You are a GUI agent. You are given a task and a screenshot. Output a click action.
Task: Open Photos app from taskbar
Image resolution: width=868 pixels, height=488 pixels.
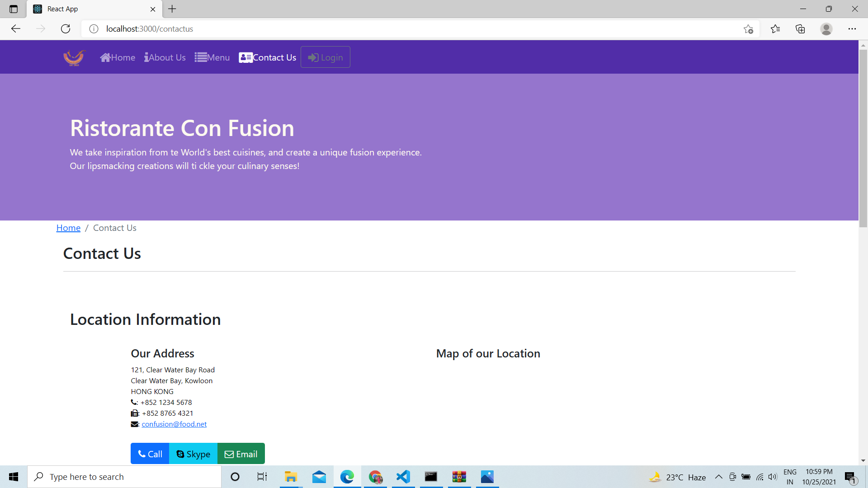(487, 477)
